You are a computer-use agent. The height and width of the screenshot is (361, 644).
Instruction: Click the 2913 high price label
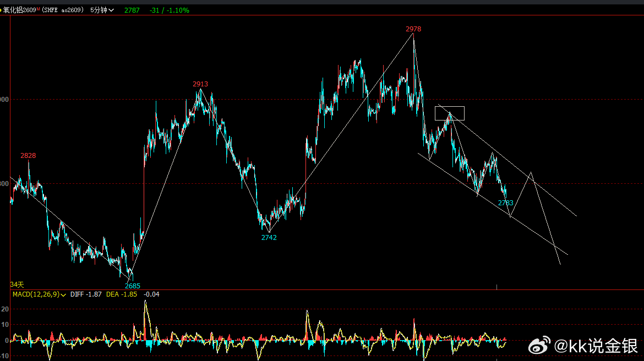200,84
